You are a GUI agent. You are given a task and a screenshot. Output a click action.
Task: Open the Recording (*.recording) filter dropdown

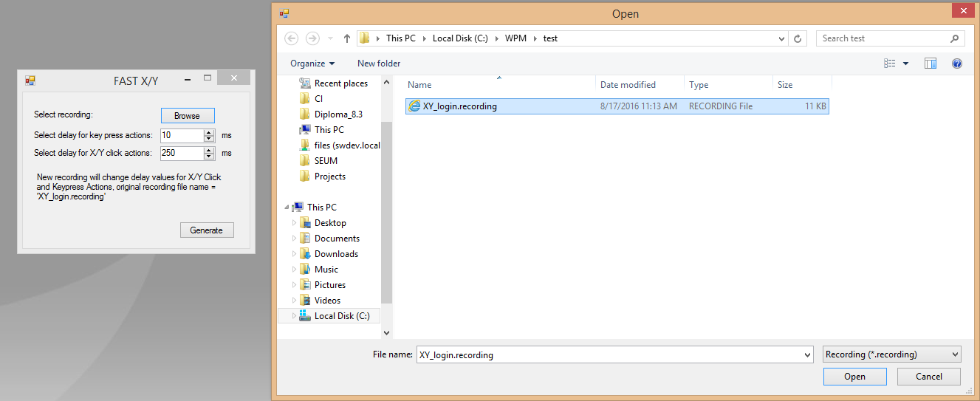[892, 354]
